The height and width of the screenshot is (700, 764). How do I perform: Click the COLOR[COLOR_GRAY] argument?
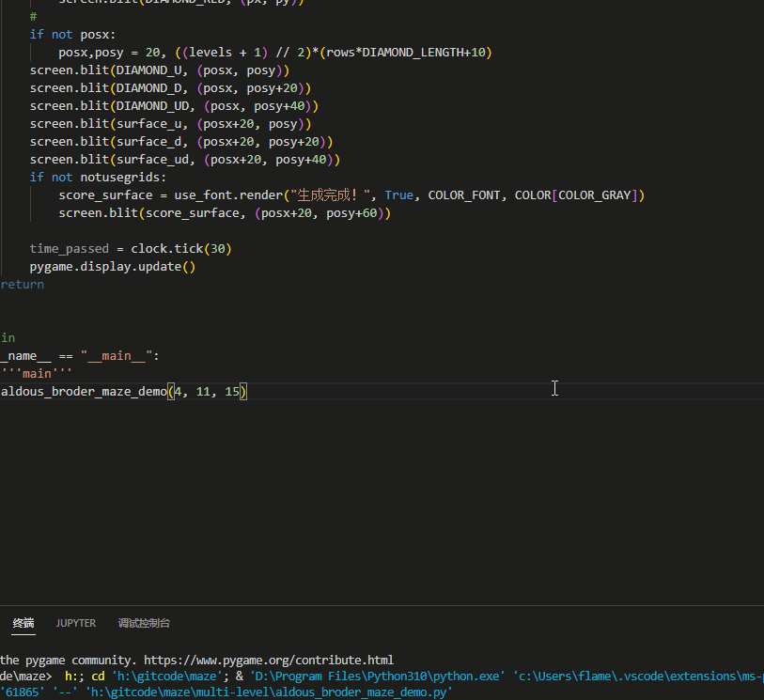(576, 195)
